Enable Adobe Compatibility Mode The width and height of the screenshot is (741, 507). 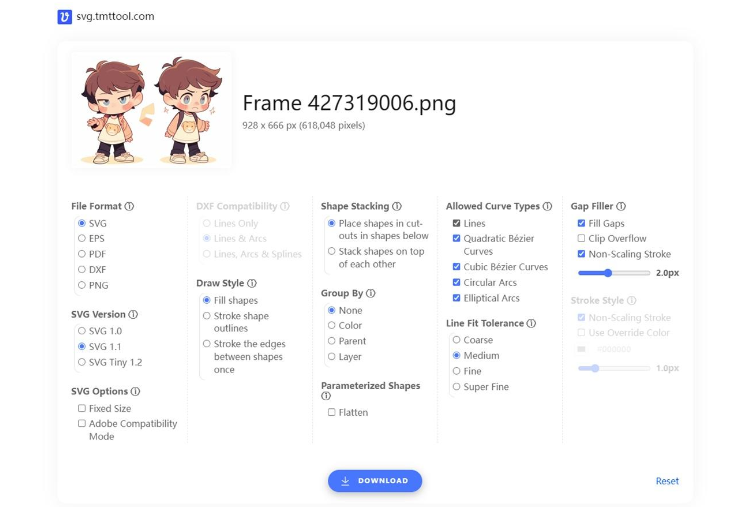tap(82, 423)
